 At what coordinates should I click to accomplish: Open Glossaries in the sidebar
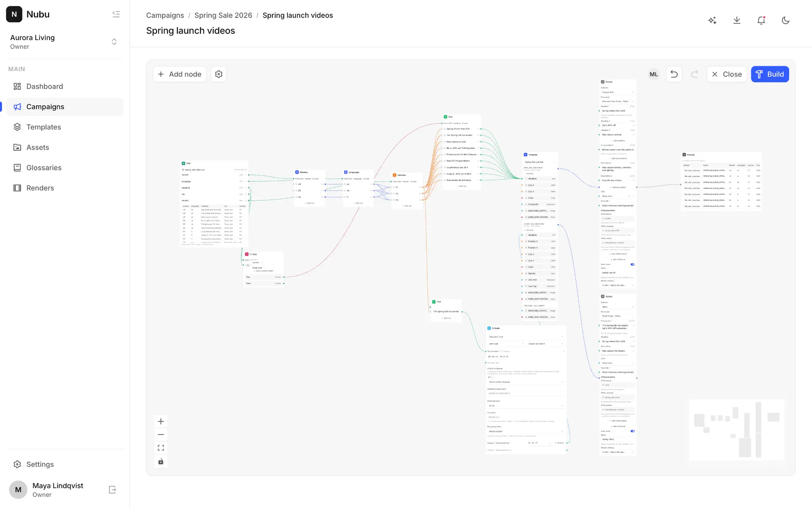(65, 167)
